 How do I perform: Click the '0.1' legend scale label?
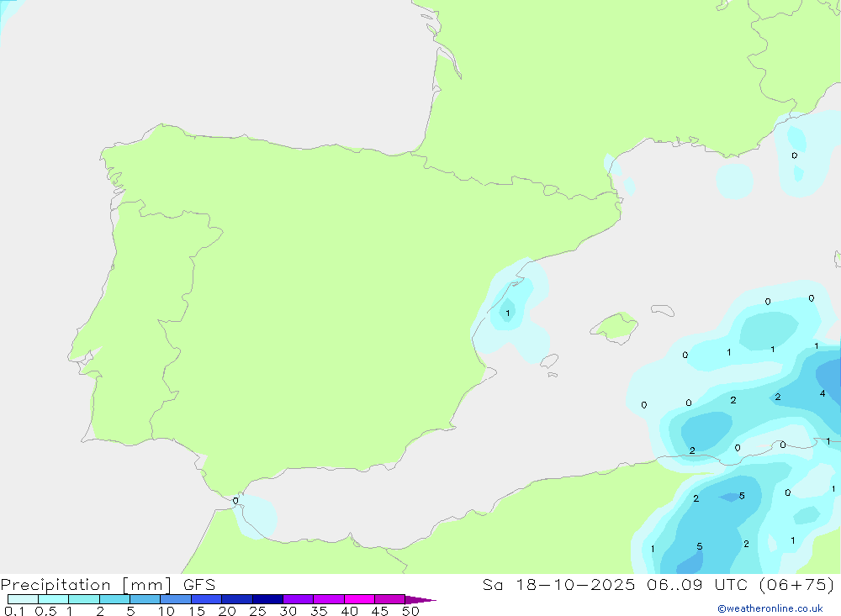pos(14,611)
